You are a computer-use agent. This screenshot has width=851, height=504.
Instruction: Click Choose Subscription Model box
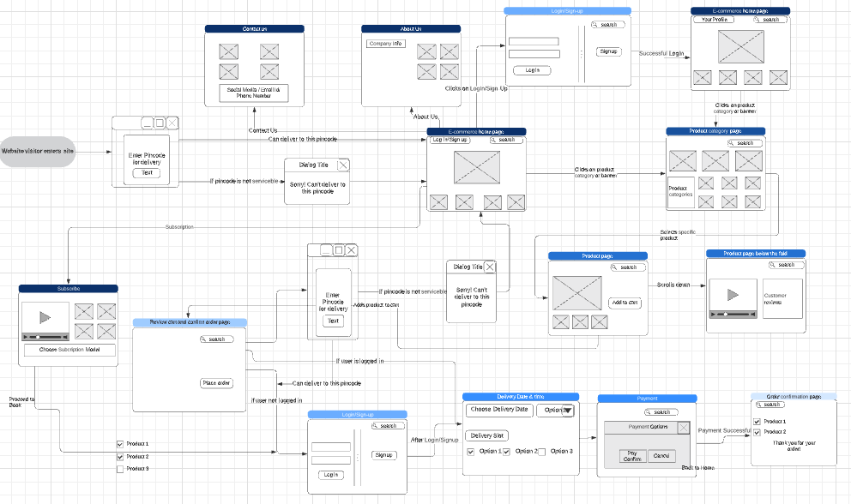pos(69,350)
